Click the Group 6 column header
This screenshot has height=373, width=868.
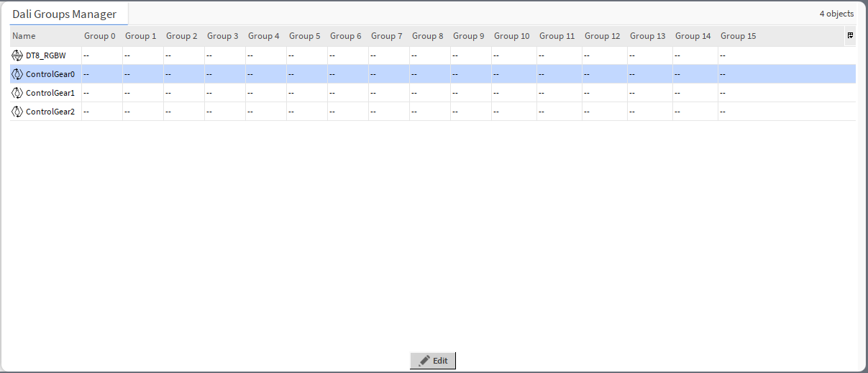348,36
